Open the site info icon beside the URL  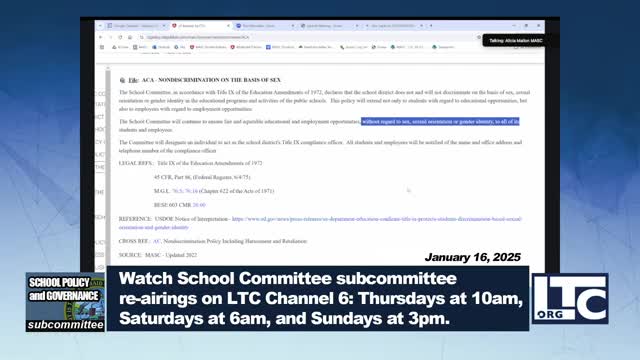click(142, 37)
